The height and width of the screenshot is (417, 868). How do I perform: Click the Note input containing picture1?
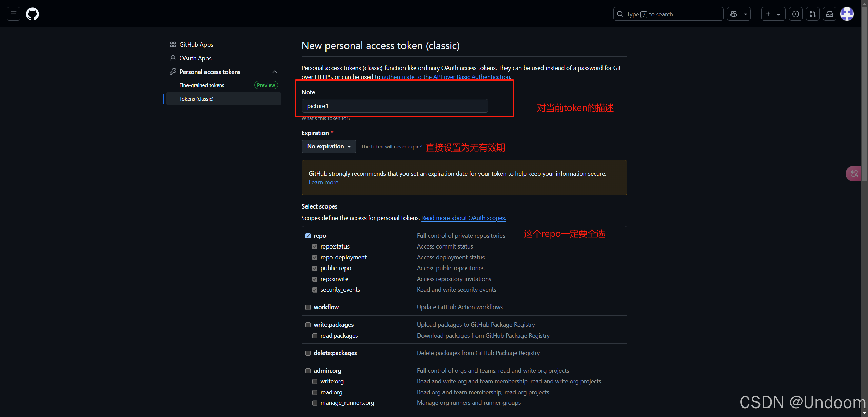click(x=395, y=106)
